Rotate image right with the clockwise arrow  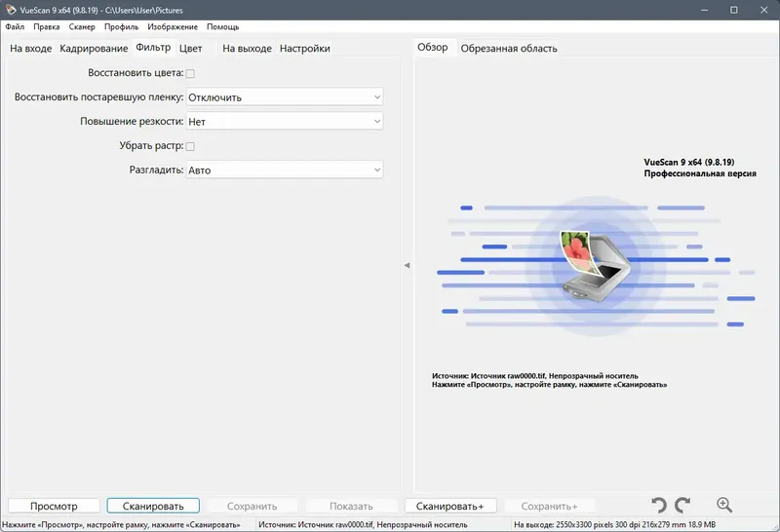click(x=682, y=505)
